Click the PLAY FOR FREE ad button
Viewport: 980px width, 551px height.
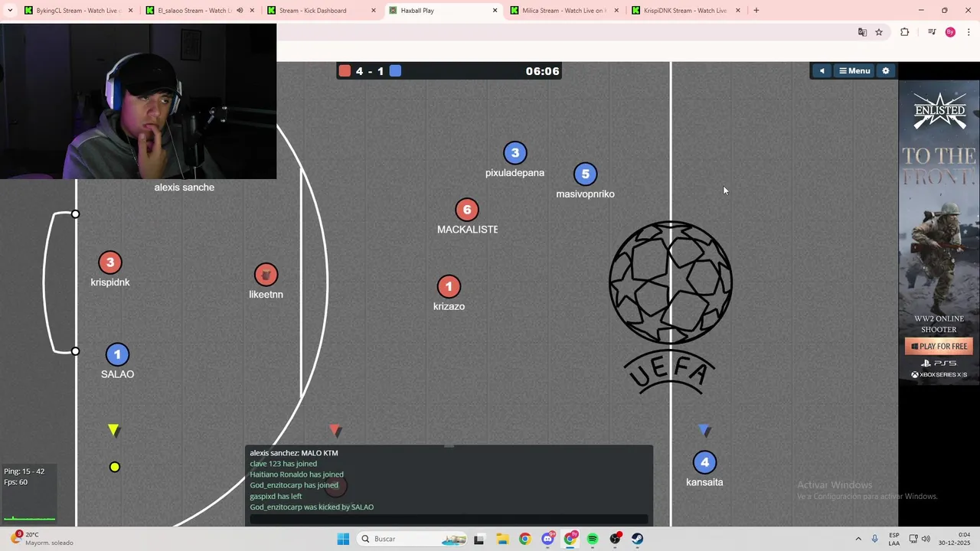tap(939, 346)
